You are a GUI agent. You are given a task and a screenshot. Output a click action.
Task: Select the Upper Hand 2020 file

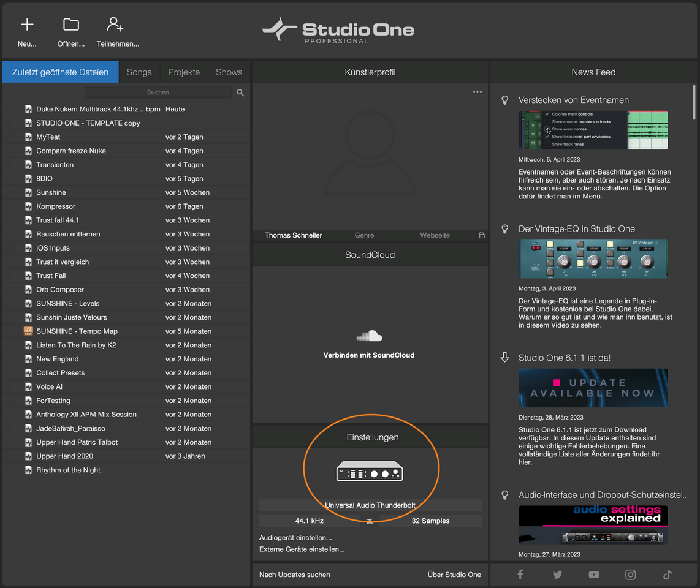(126, 456)
